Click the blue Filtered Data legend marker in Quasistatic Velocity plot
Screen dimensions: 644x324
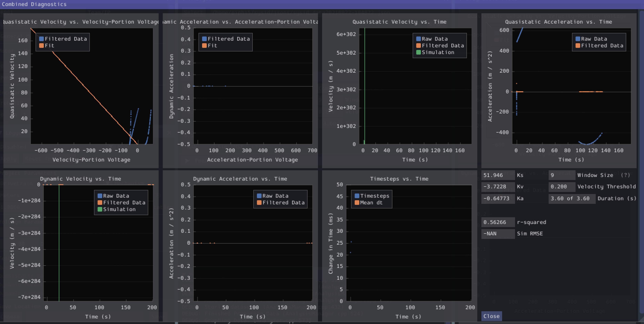pyautogui.click(x=42, y=39)
